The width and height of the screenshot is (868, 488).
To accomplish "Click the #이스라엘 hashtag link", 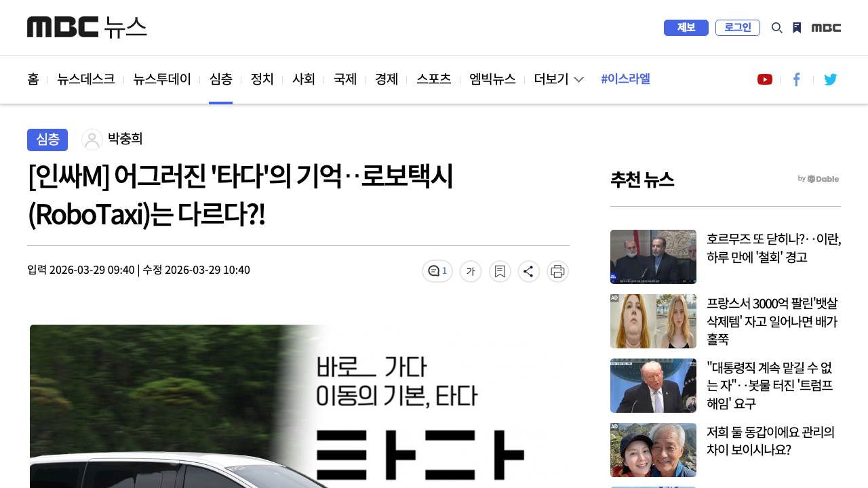I will pos(625,79).
